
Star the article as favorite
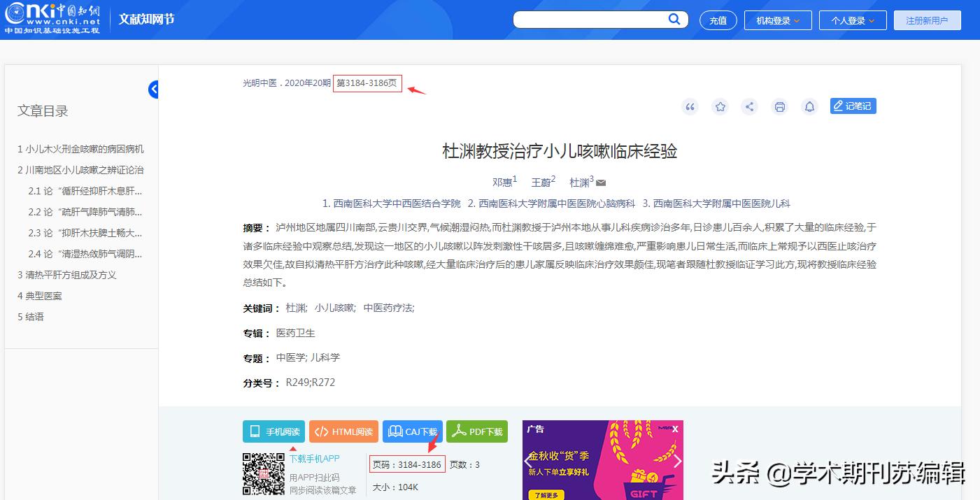[720, 106]
